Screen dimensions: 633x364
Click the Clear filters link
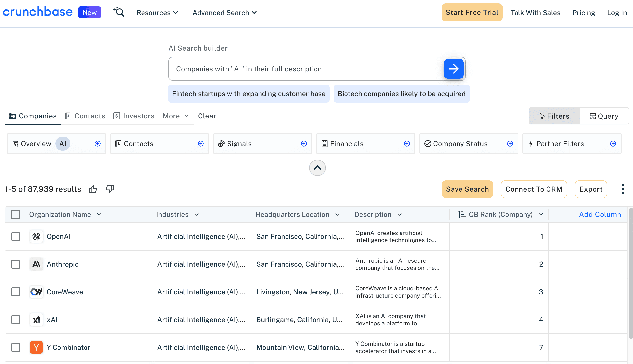pyautogui.click(x=207, y=116)
